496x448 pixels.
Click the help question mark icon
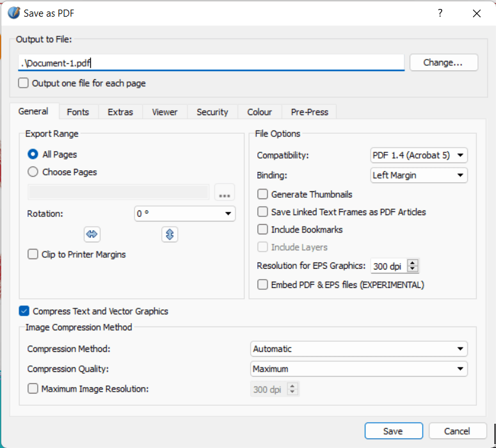tap(440, 13)
